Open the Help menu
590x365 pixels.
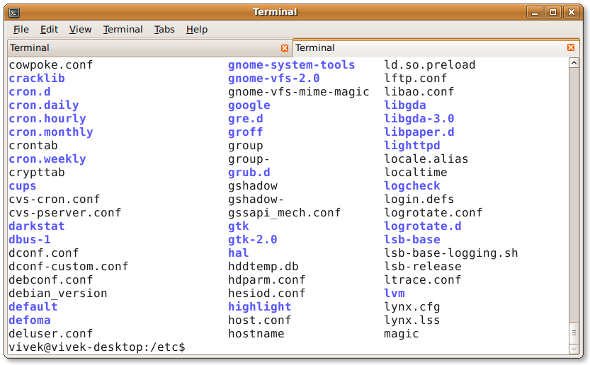[x=197, y=29]
